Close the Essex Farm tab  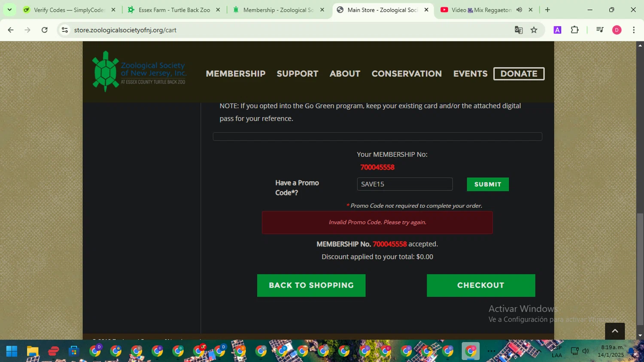coord(218,10)
